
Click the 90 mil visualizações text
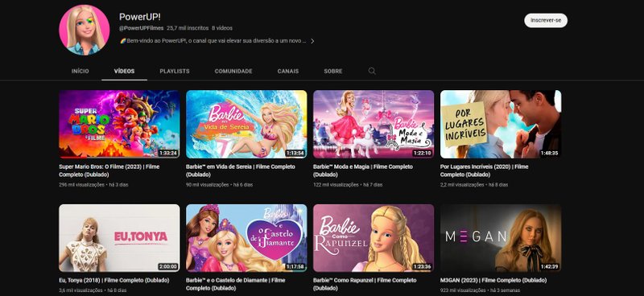(x=208, y=185)
